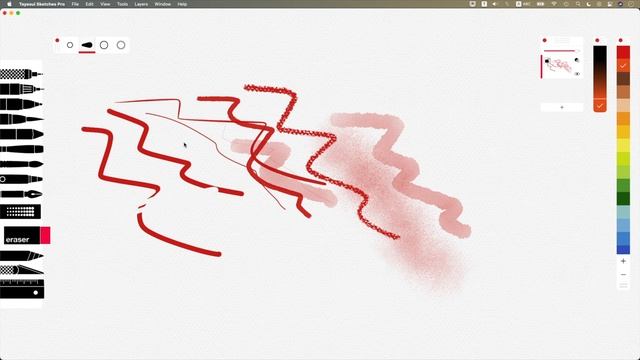Pick the bright yellow swatch
Screen dimensions: 640x360
pos(623,145)
